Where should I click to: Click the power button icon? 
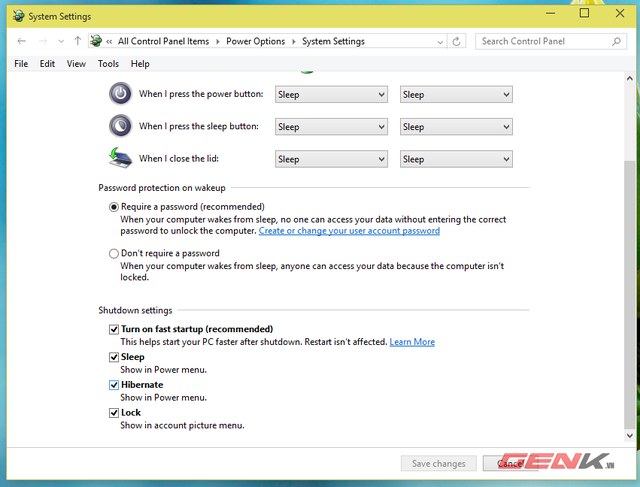click(120, 94)
